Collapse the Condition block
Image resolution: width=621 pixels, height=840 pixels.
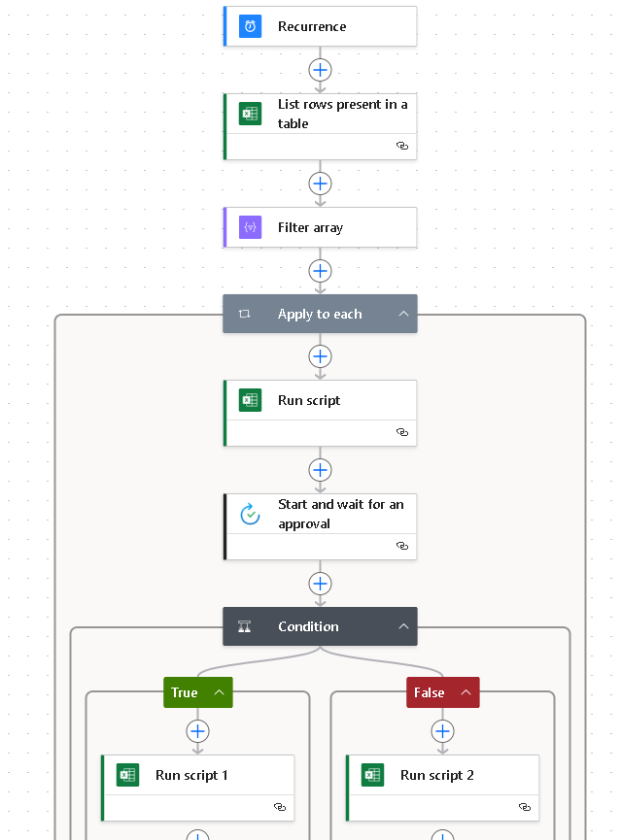click(x=403, y=626)
